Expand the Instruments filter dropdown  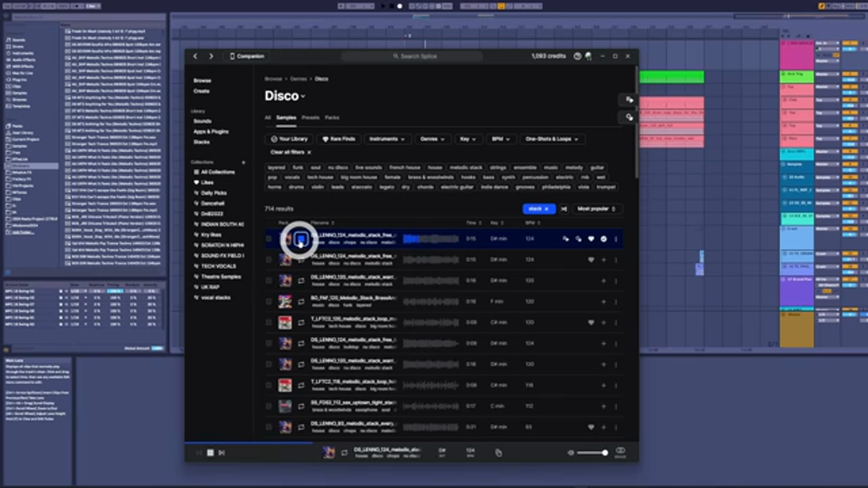pyautogui.click(x=387, y=139)
